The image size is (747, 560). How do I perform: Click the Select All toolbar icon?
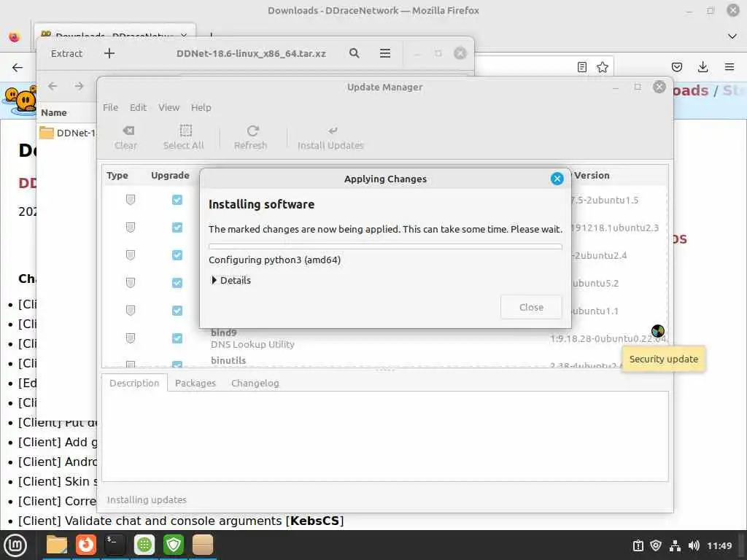183,137
